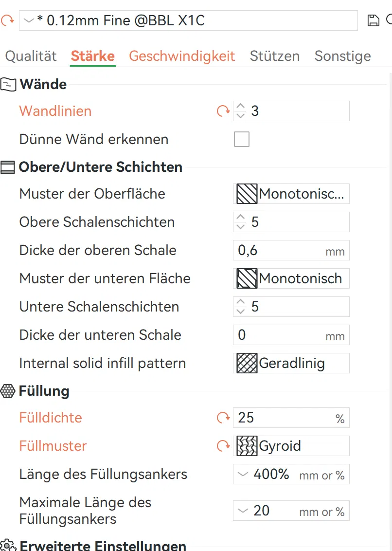Click the Obere/Untere Schichten section icon
The width and height of the screenshot is (392, 551).
[8, 167]
